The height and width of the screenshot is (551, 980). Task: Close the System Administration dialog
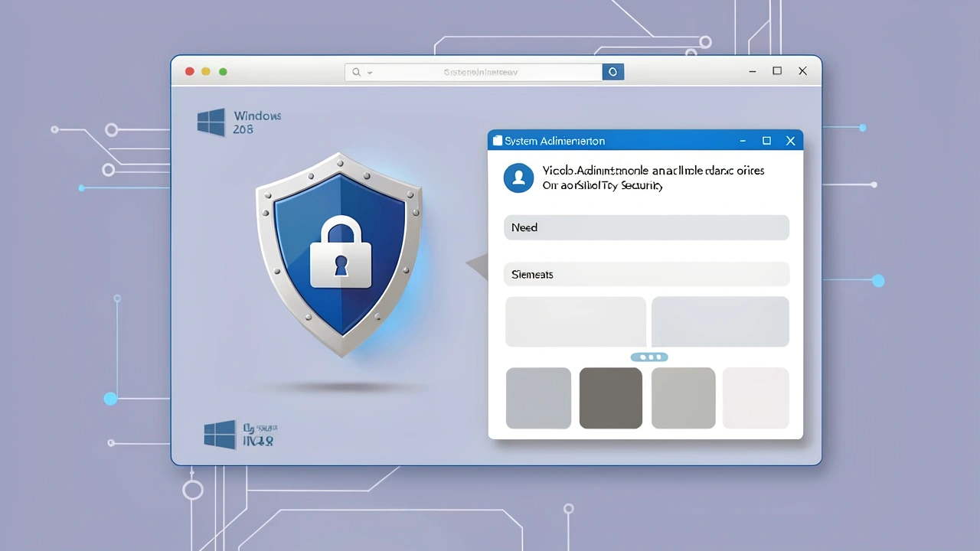[x=791, y=141]
